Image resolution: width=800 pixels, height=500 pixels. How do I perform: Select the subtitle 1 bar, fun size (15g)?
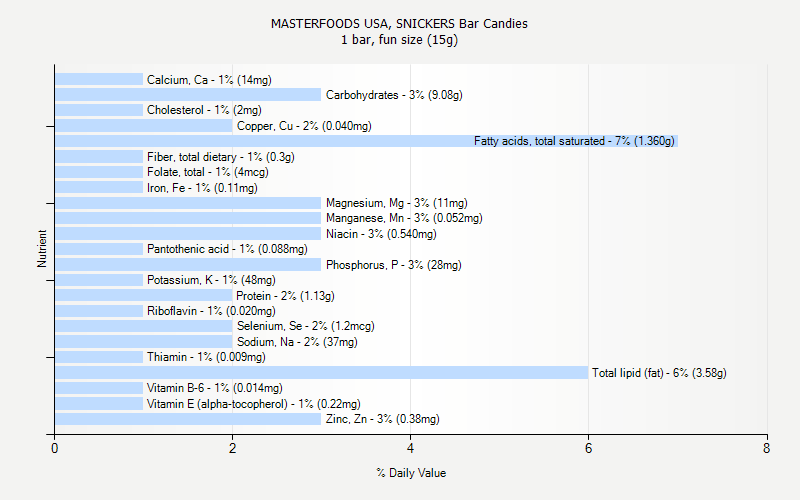click(x=399, y=40)
